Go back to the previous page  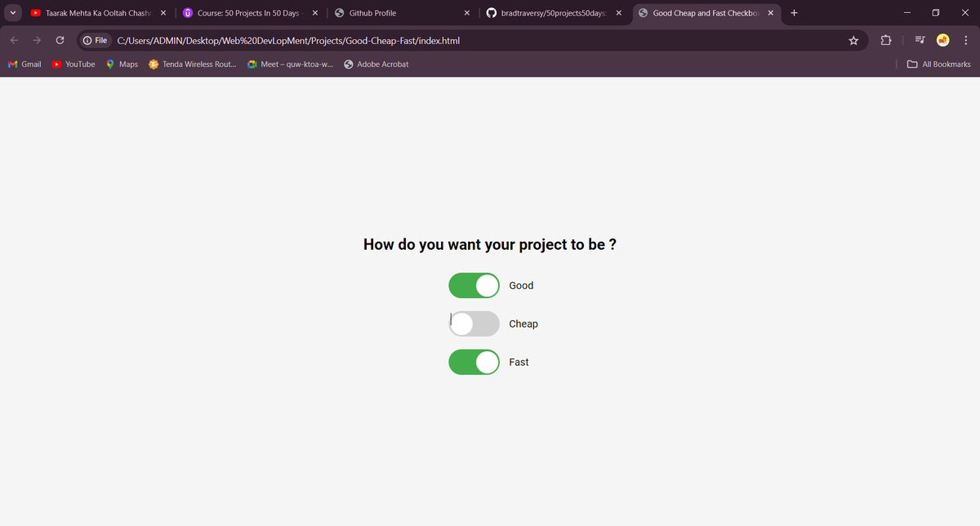pos(15,40)
